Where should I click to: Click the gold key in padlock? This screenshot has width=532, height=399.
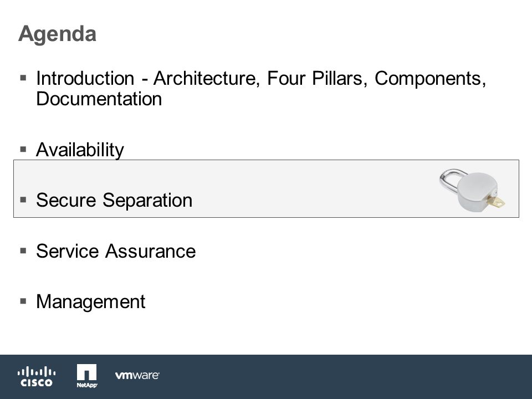[x=496, y=202]
